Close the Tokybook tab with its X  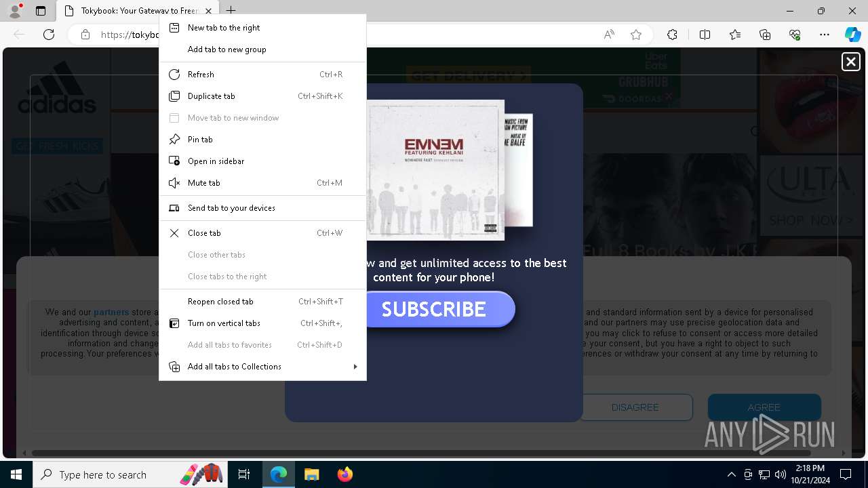(x=209, y=11)
